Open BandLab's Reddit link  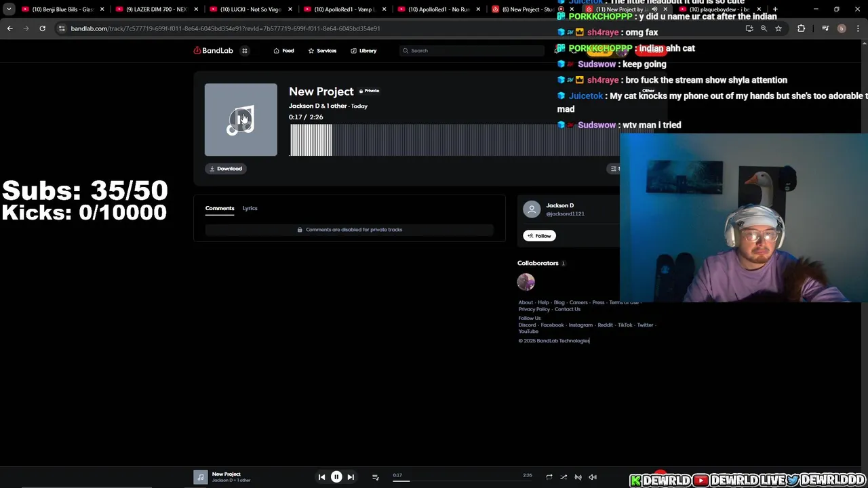click(x=605, y=325)
